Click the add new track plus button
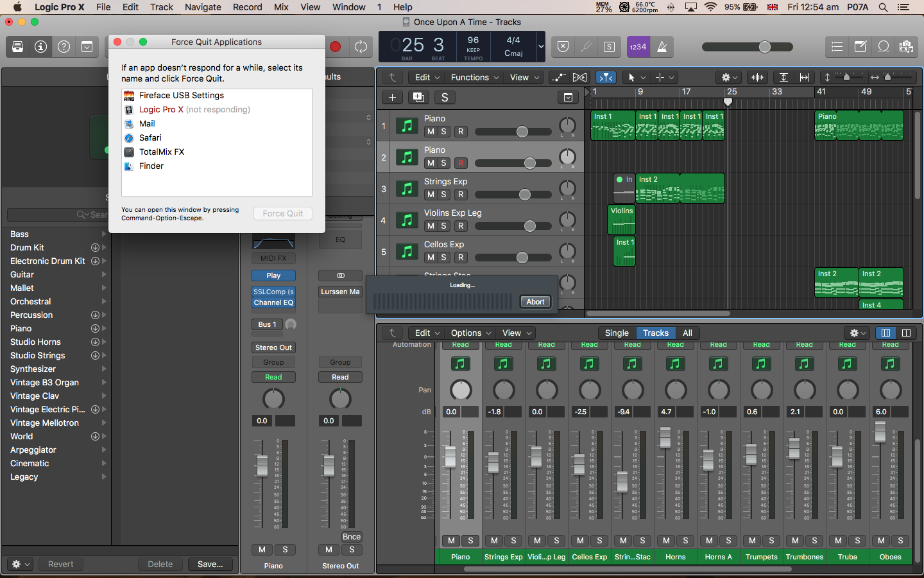Image resolution: width=924 pixels, height=578 pixels. tap(392, 98)
